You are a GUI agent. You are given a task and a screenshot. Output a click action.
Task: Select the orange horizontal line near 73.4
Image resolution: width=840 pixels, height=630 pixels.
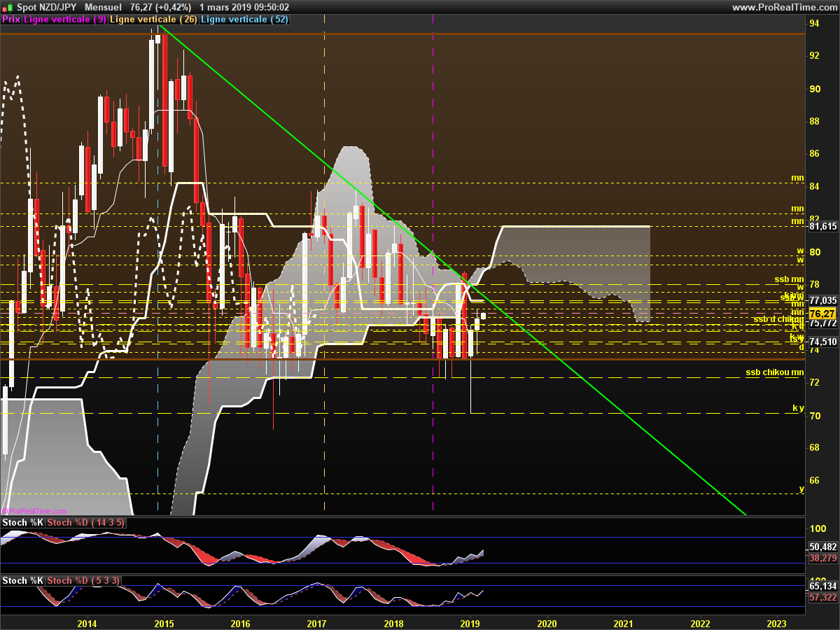click(x=402, y=360)
